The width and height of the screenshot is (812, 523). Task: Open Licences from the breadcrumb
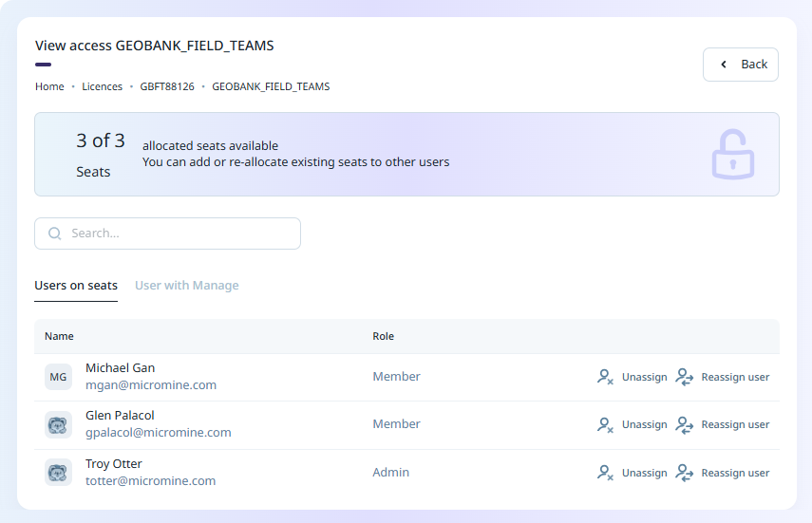102,86
